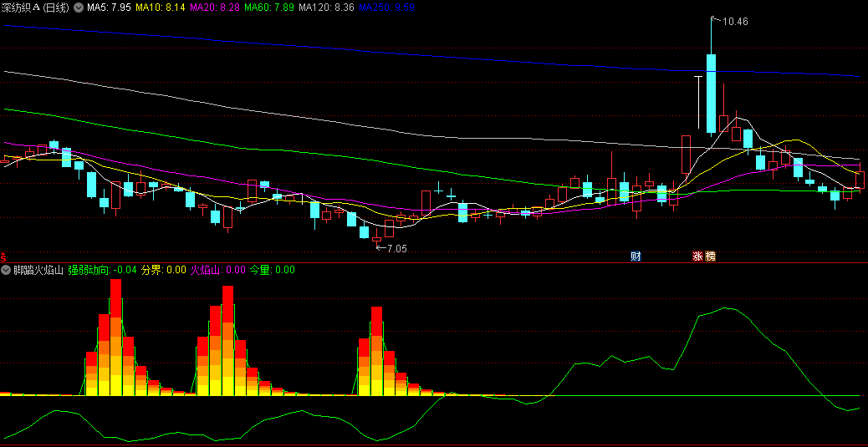Click the blue 财 event marker
The image size is (868, 447).
636,257
